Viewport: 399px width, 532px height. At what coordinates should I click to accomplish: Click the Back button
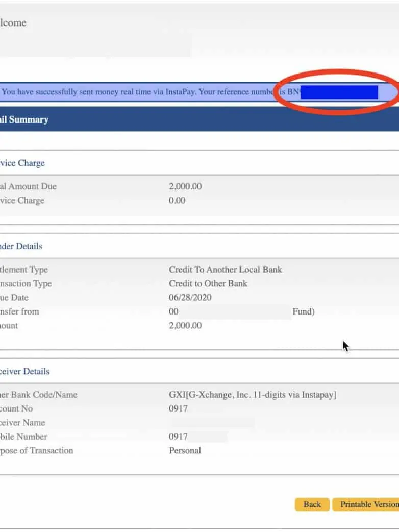click(x=312, y=504)
